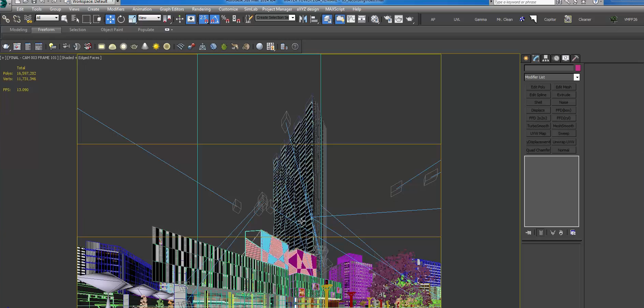This screenshot has width=644, height=308.
Task: Click the Edit Poly modifier button
Action: (538, 87)
